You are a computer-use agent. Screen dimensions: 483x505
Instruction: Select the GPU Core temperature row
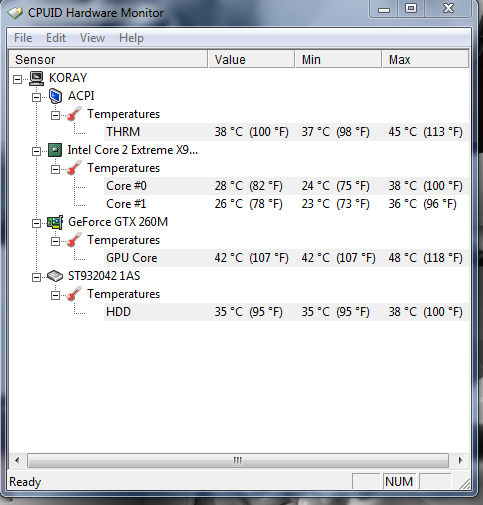[x=286, y=258]
